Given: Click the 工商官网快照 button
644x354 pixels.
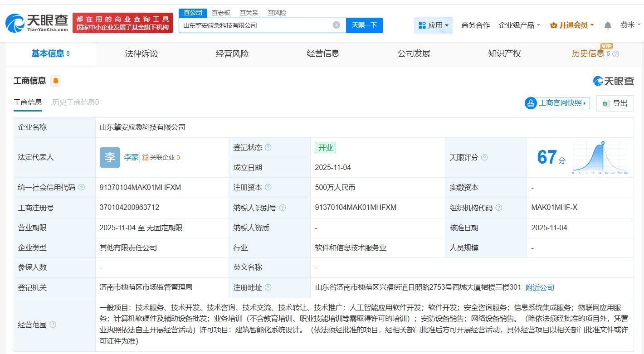Looking at the screenshot, I should 557,103.
